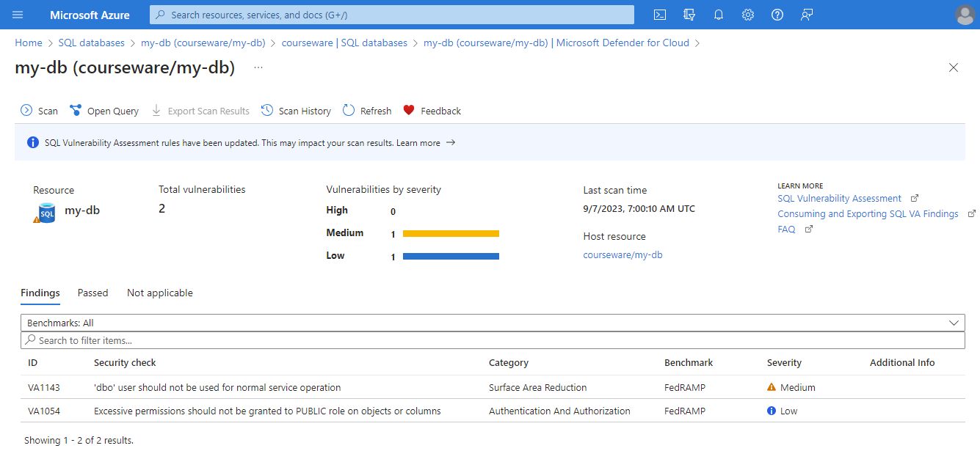Click the Microsoft Azure portal logo text
Screen dimensions: 980x462
(90, 15)
